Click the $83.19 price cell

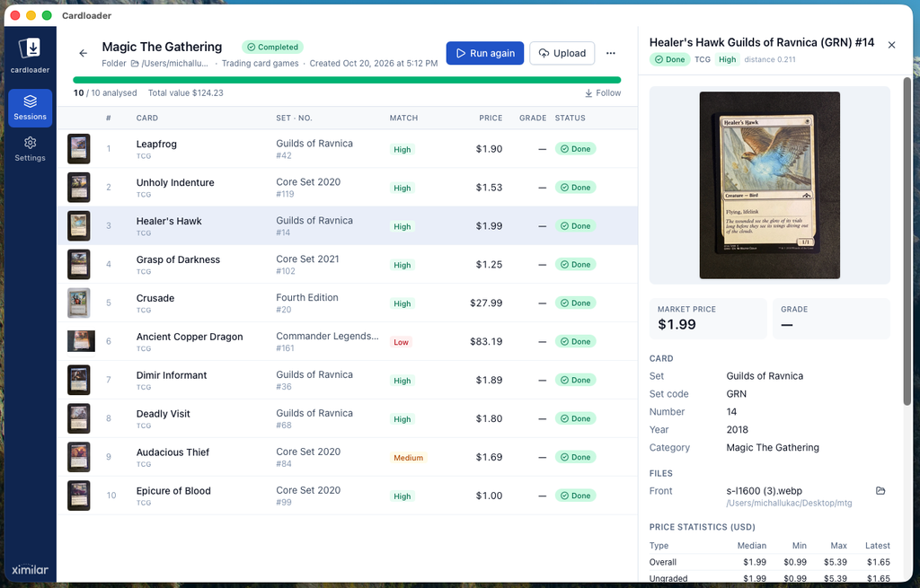[486, 341]
